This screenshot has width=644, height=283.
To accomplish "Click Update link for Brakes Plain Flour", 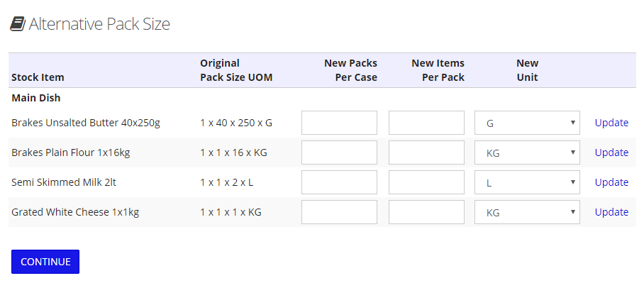I will tap(611, 152).
